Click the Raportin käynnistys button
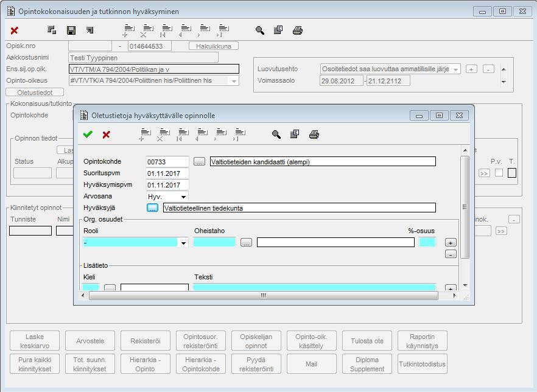The height and width of the screenshot is (392, 537). pyautogui.click(x=423, y=341)
